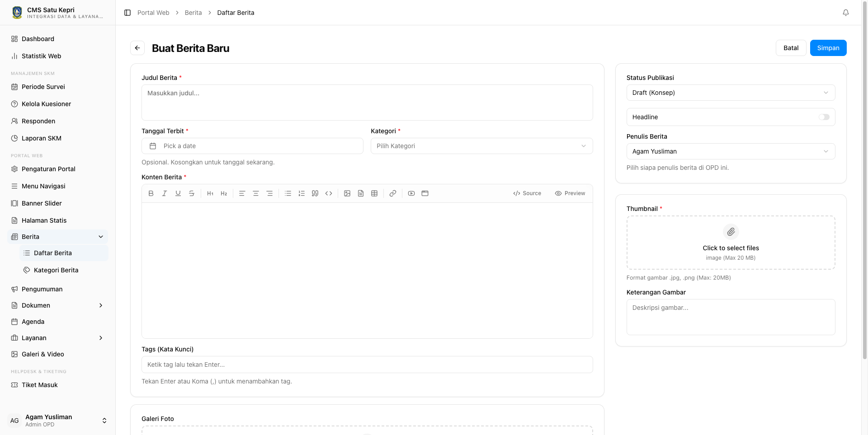Screen dimensions: 868x435
Task: Click Portal Web breadcrumb link
Action: pyautogui.click(x=153, y=13)
